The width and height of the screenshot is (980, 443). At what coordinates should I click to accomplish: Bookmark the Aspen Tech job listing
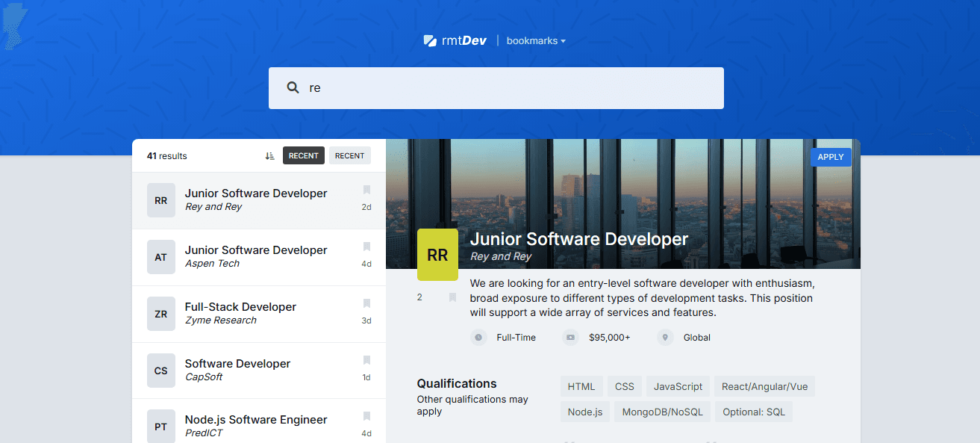[366, 247]
